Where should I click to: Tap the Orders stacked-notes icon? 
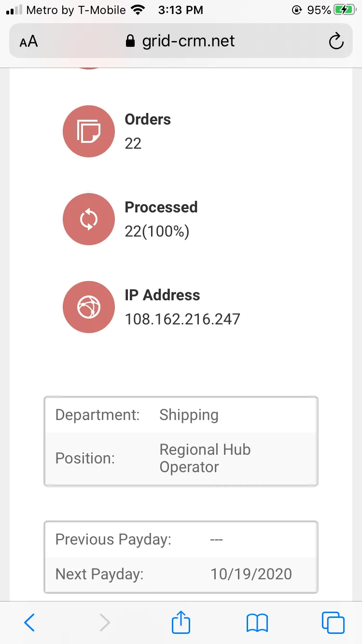(x=89, y=131)
